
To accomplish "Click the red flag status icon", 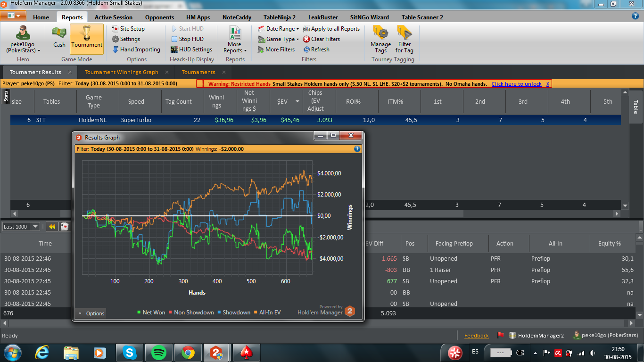I will (501, 336).
